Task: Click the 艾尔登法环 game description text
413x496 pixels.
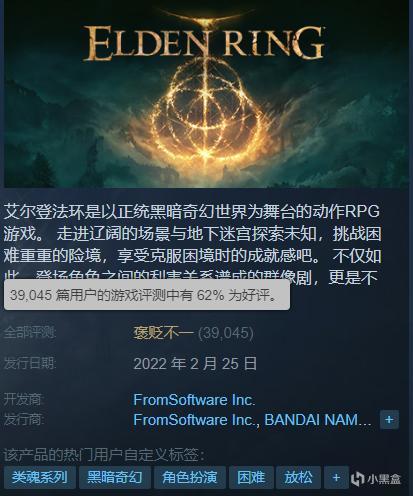Action: (x=192, y=244)
